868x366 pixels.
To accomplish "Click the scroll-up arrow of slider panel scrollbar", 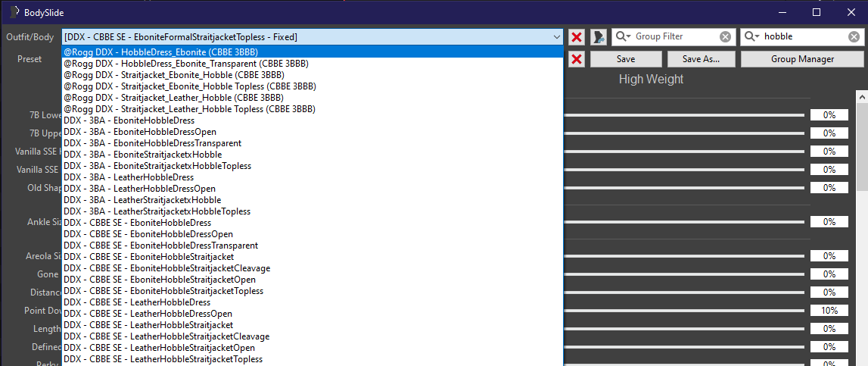I will pyautogui.click(x=862, y=97).
